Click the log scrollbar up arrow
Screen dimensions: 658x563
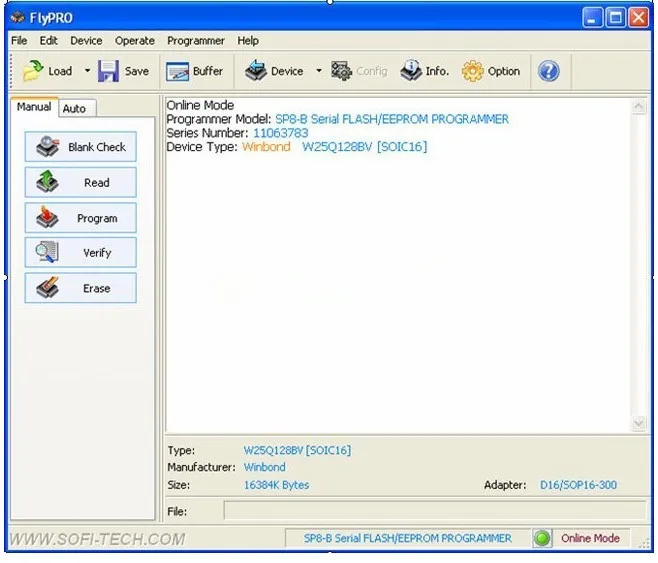pos(638,107)
